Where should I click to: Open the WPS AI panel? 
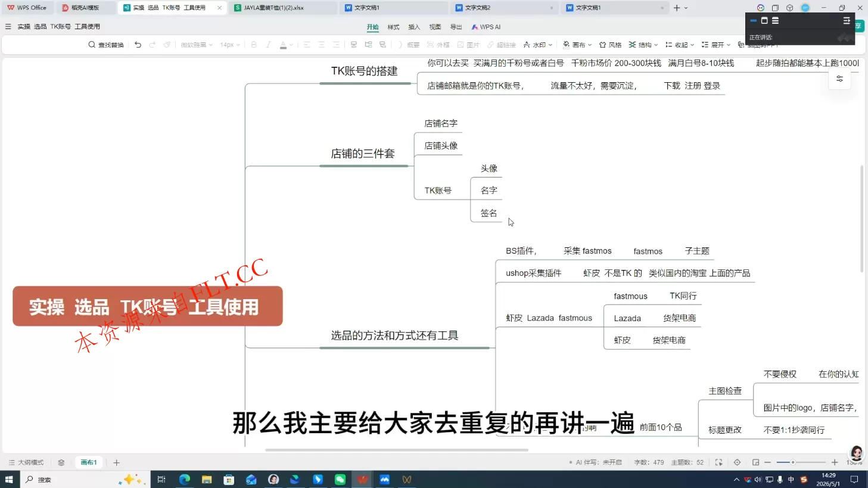point(486,27)
